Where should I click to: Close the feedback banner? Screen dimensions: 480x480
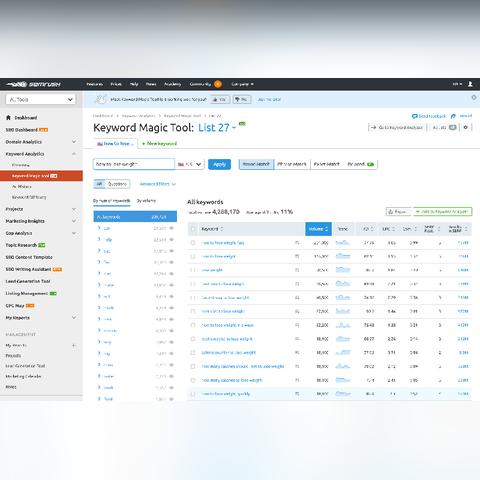pos(474,97)
